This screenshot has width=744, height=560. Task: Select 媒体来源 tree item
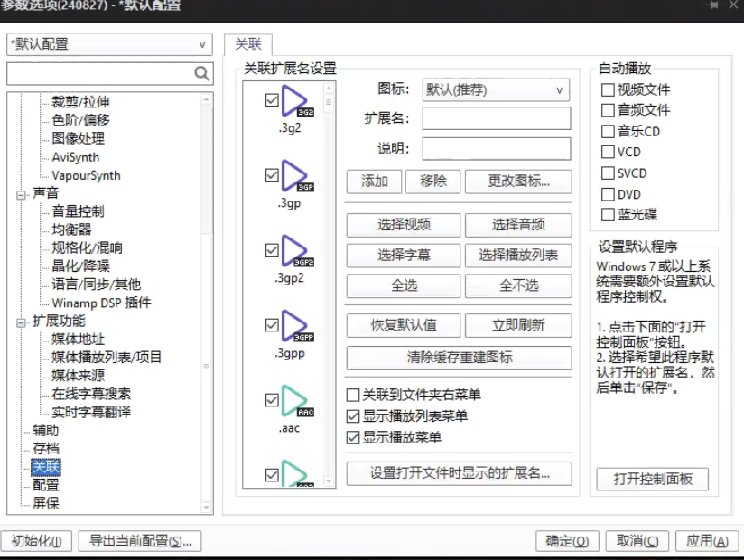click(78, 376)
